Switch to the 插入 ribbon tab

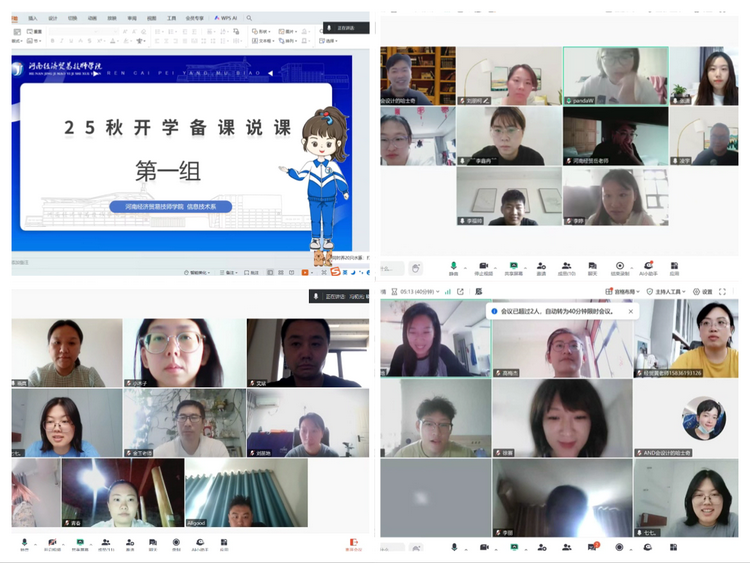pyautogui.click(x=33, y=18)
